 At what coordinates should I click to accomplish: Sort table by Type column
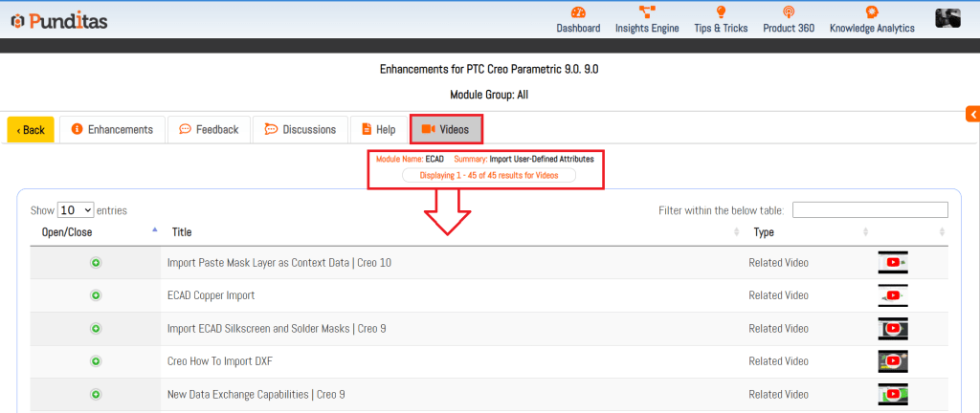764,231
